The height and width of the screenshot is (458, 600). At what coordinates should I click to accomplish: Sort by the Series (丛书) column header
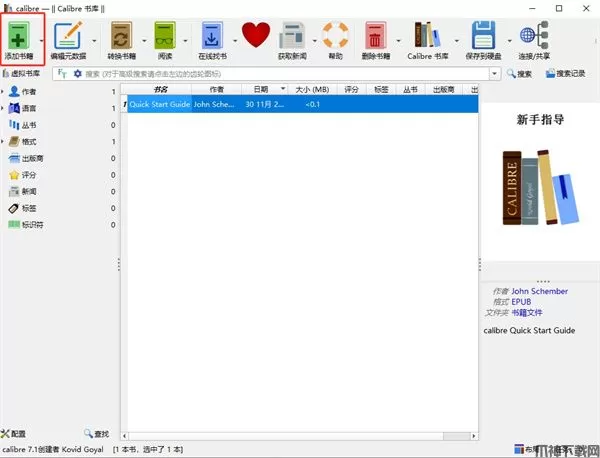point(410,90)
